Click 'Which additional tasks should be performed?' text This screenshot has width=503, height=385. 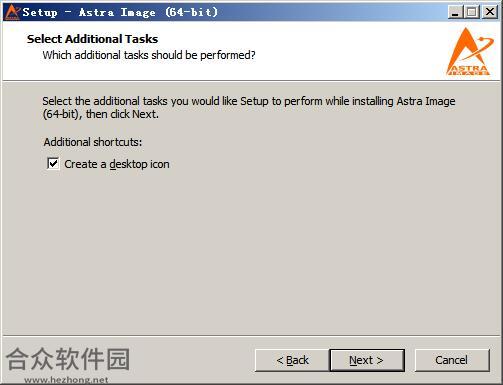click(x=149, y=55)
